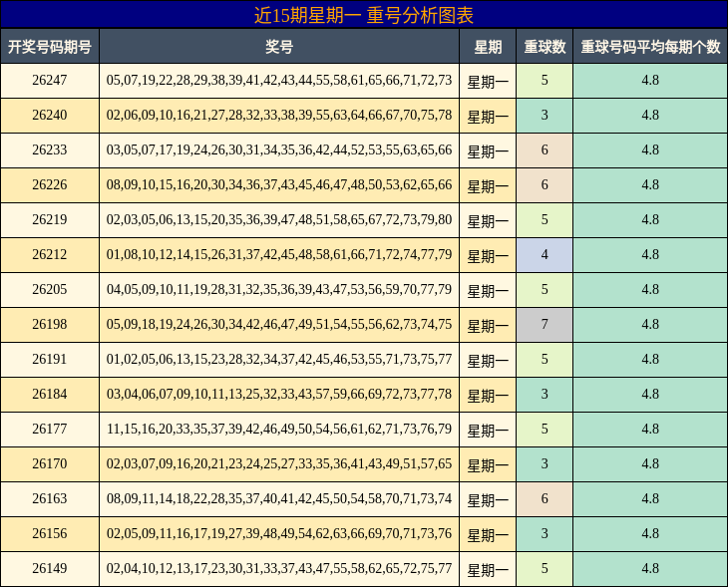Click the repeat count 5 for issue 26149

click(x=545, y=568)
